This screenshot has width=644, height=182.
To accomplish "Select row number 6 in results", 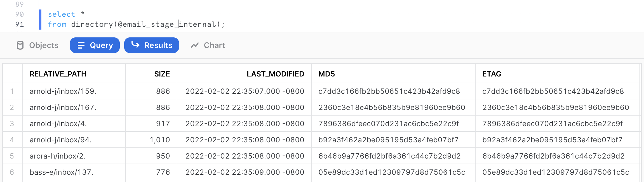I will coord(12,172).
